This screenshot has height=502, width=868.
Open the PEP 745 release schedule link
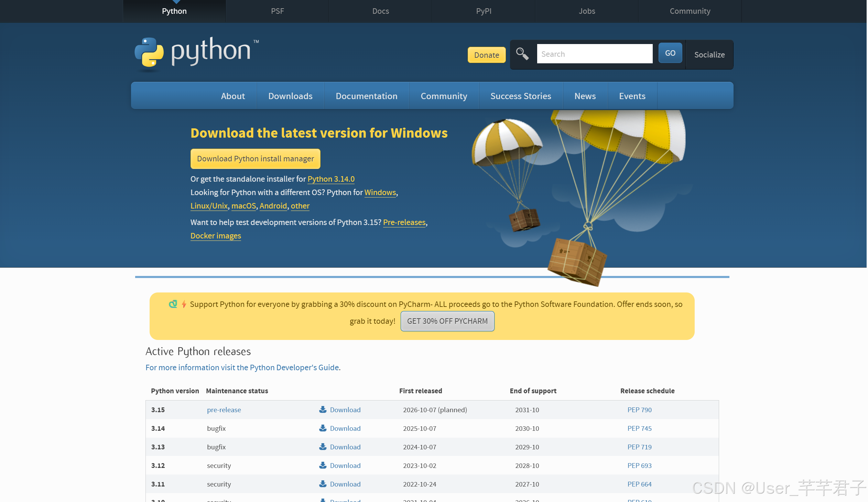click(640, 428)
